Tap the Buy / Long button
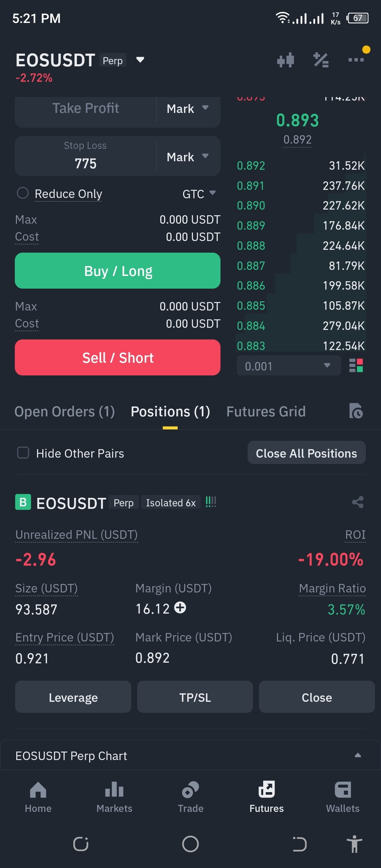 [117, 271]
